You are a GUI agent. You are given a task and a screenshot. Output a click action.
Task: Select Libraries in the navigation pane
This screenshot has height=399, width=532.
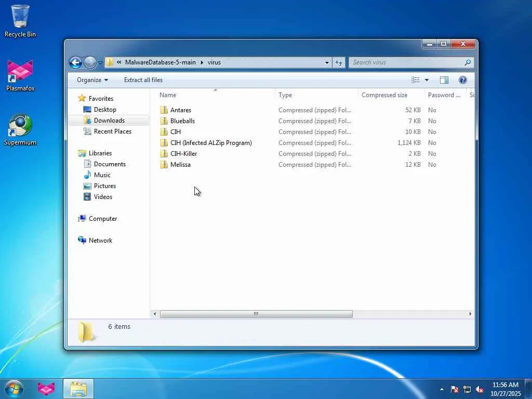tap(100, 153)
